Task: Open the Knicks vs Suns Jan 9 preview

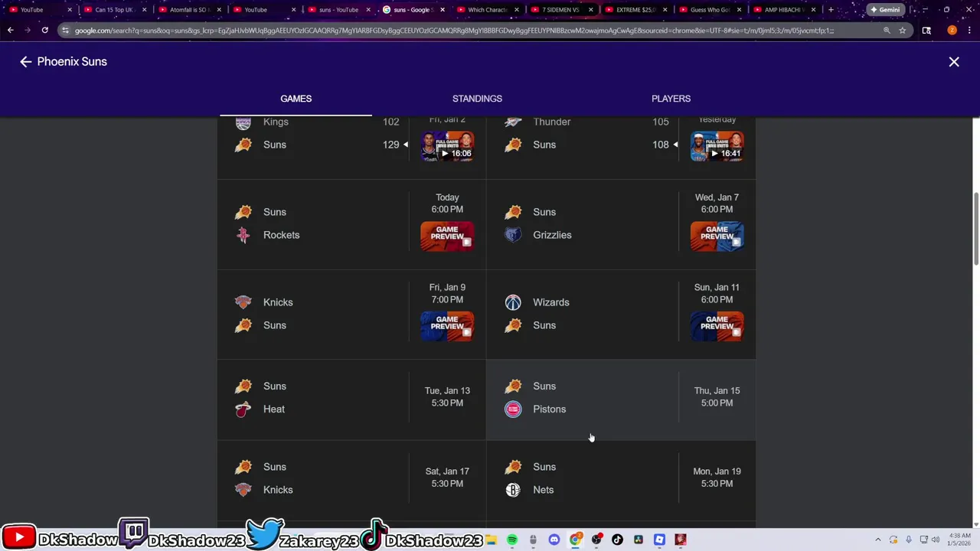Action: 447,327
